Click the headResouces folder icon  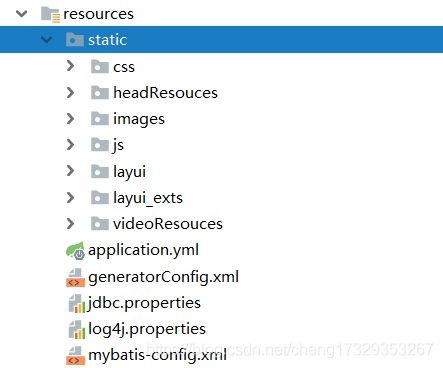coord(100,92)
